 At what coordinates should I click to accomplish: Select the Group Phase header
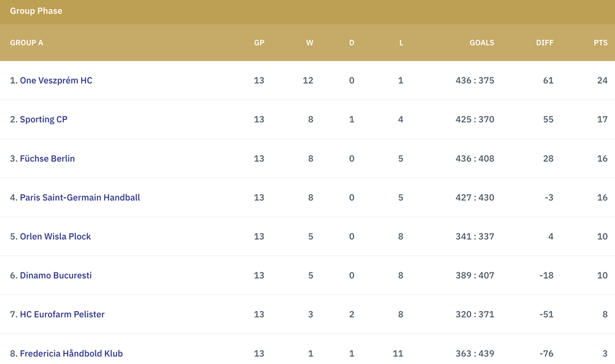point(36,11)
